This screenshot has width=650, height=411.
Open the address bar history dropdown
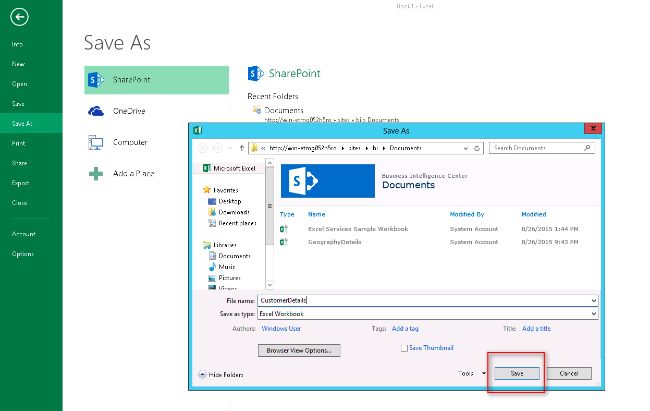(466, 148)
